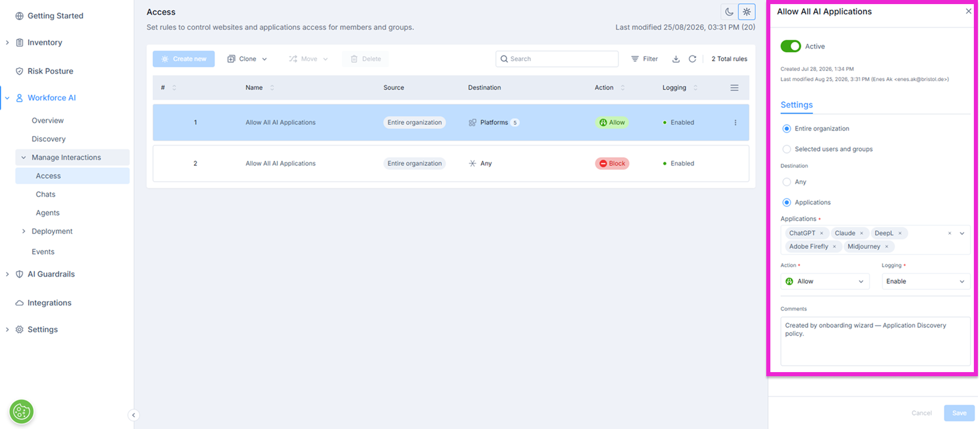The height and width of the screenshot is (429, 980).
Task: Click Cancel in the rule panel
Action: point(922,413)
